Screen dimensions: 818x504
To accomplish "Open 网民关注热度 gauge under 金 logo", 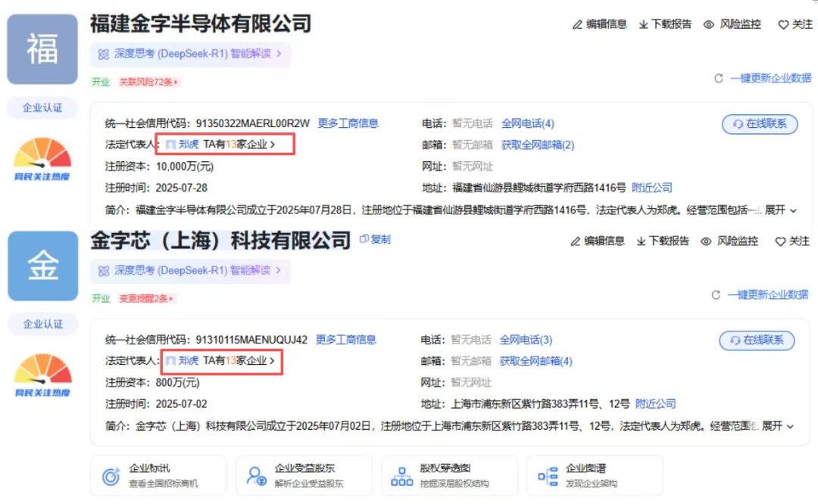I will click(x=42, y=375).
